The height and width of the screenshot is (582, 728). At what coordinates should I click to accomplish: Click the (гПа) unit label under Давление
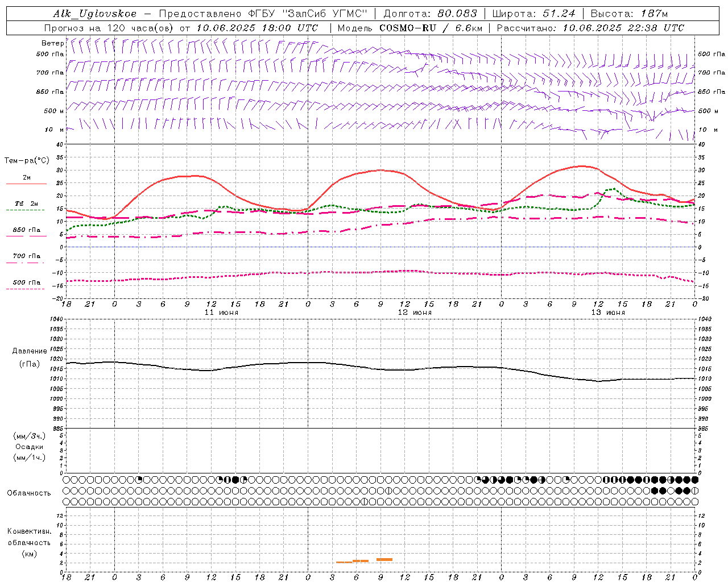pyautogui.click(x=29, y=364)
